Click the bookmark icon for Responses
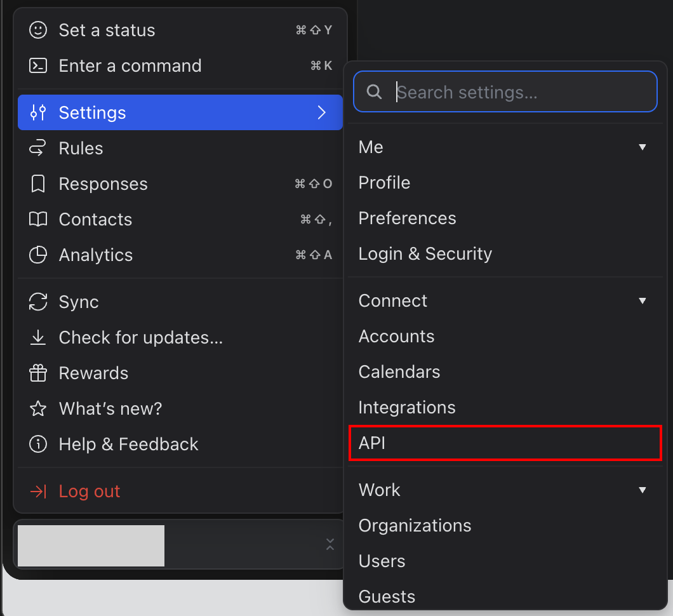This screenshot has height=616, width=673. click(37, 184)
